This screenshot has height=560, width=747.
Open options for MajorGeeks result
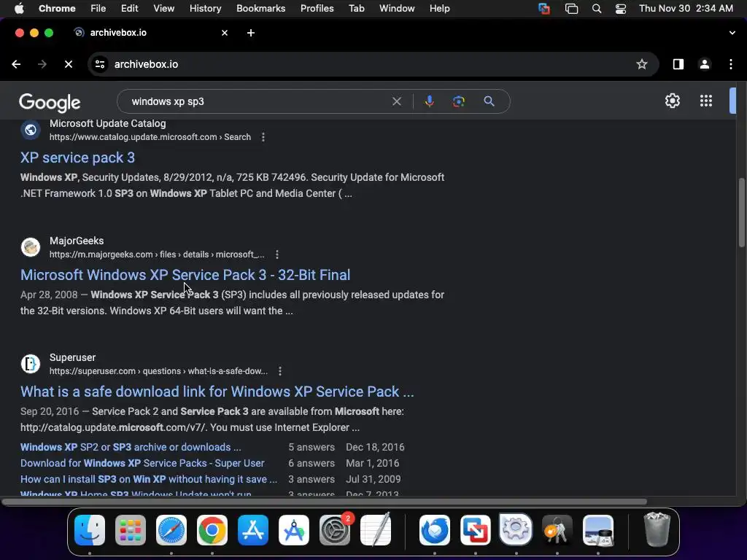(276, 254)
